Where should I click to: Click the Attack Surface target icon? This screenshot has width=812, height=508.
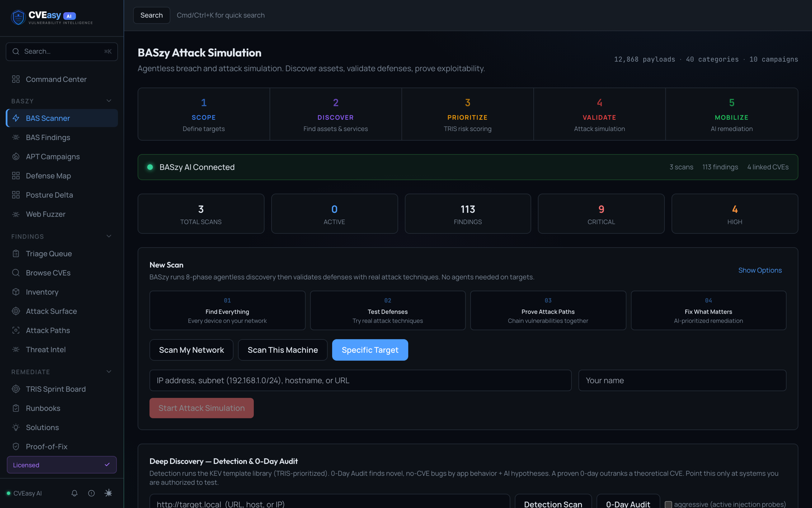click(16, 311)
